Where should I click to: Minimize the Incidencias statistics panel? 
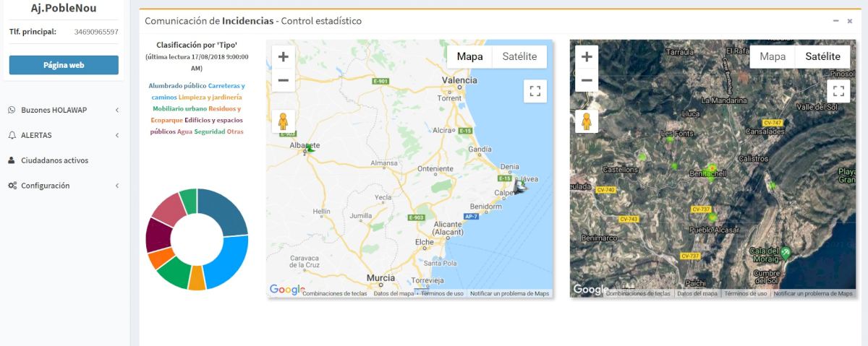click(835, 21)
